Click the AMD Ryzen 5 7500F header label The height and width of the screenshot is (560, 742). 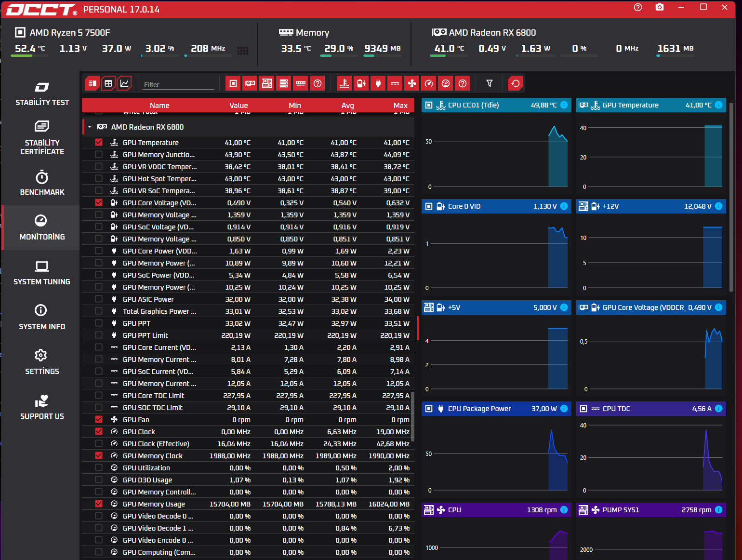(x=70, y=32)
